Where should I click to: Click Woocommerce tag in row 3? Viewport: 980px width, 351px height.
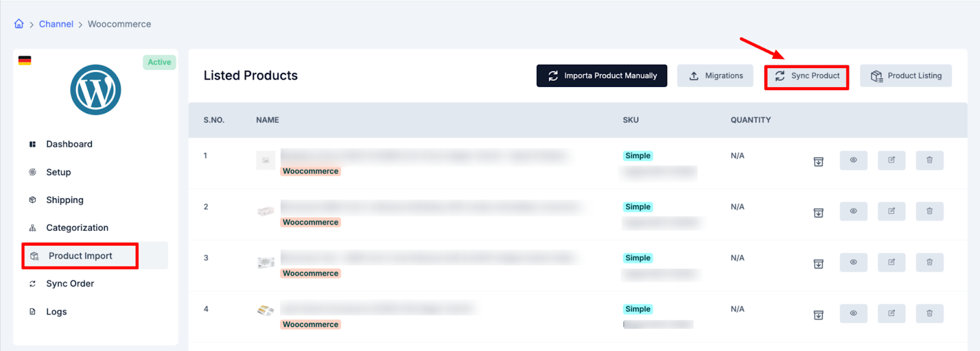coord(311,273)
